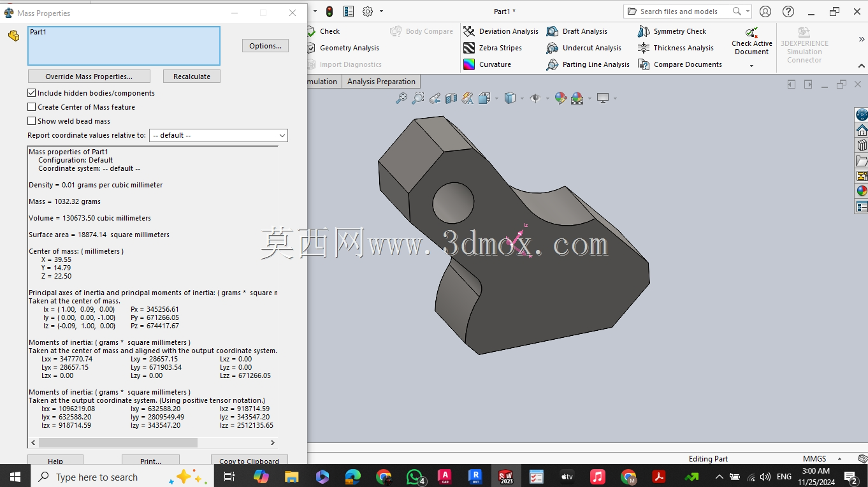Click the 'Surface area = 18874.14' line
Viewport: 868px width, 487px height.
coord(99,235)
